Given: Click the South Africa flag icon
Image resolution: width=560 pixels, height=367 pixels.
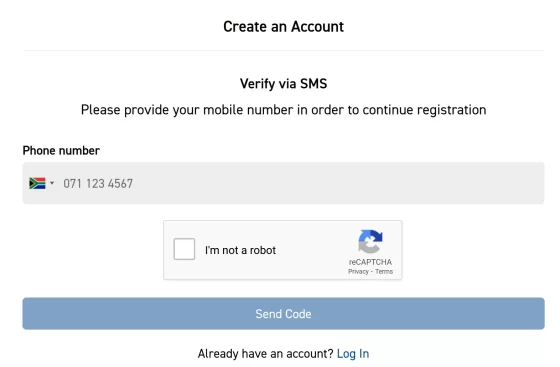Looking at the screenshot, I should click(37, 183).
